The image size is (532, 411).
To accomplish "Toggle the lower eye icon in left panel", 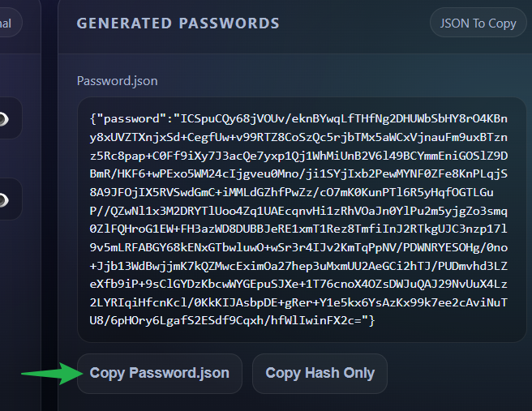I will point(5,199).
